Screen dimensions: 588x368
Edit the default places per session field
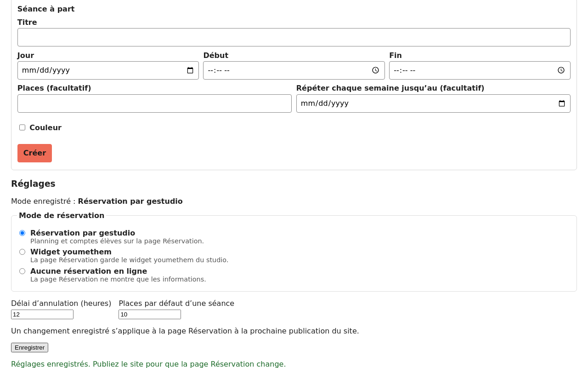pyautogui.click(x=150, y=315)
